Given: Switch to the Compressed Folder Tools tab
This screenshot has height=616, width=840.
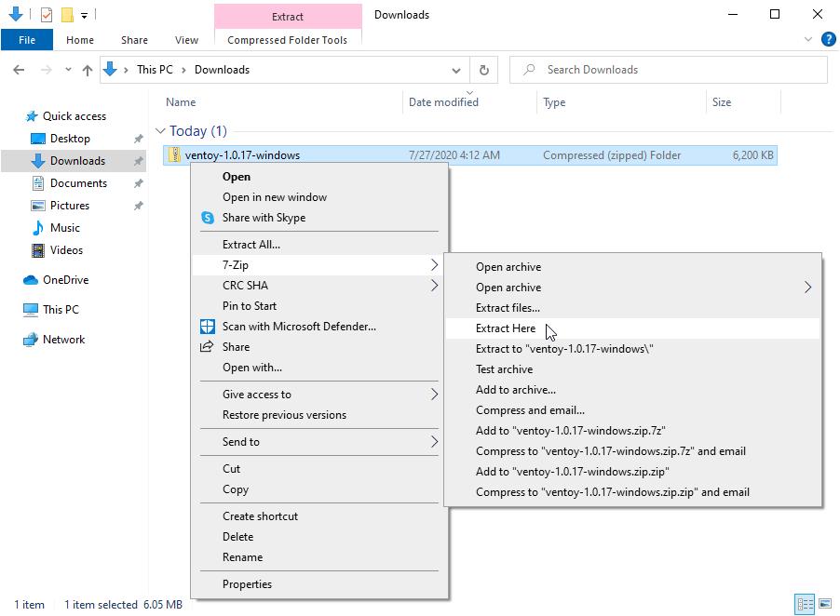Looking at the screenshot, I should (x=287, y=40).
